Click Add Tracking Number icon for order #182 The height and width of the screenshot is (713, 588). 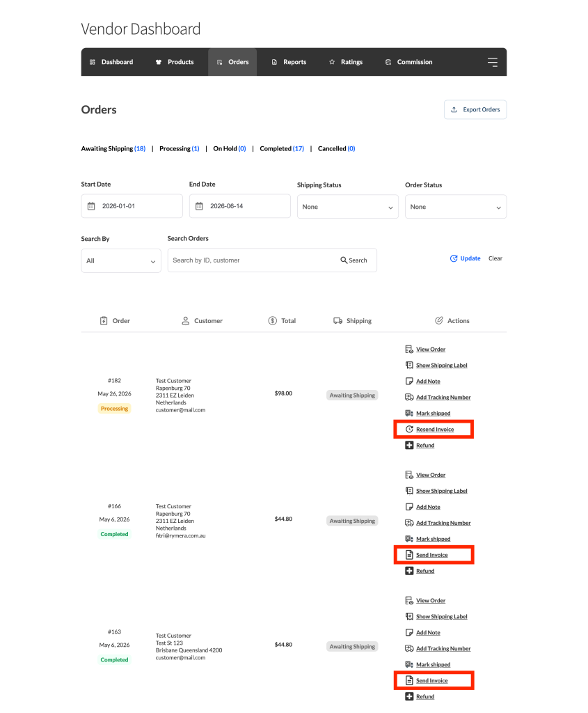(x=409, y=397)
